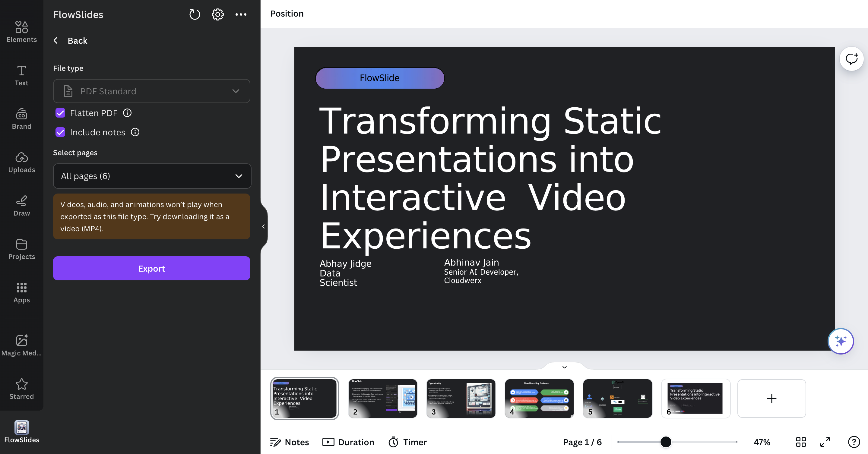
Task: Open the PDF Standard file type dropdown
Action: (x=151, y=91)
